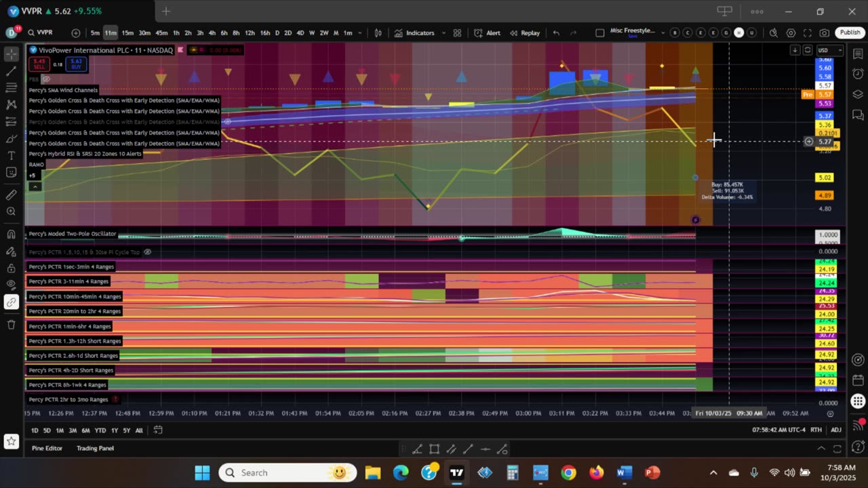
Task: Click the go to date calendar icon
Action: [158, 430]
